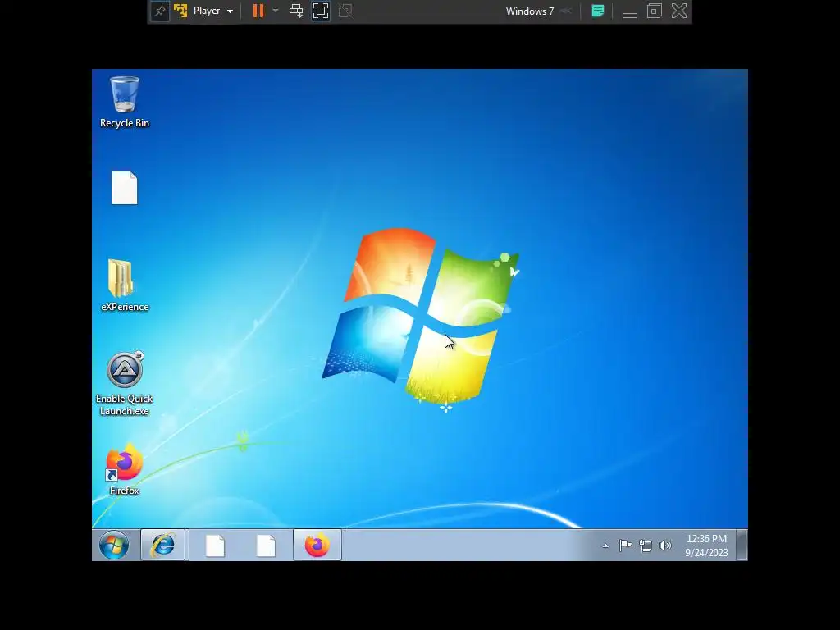Click the disabled Unity mode icon
840x630 pixels.
[x=345, y=11]
